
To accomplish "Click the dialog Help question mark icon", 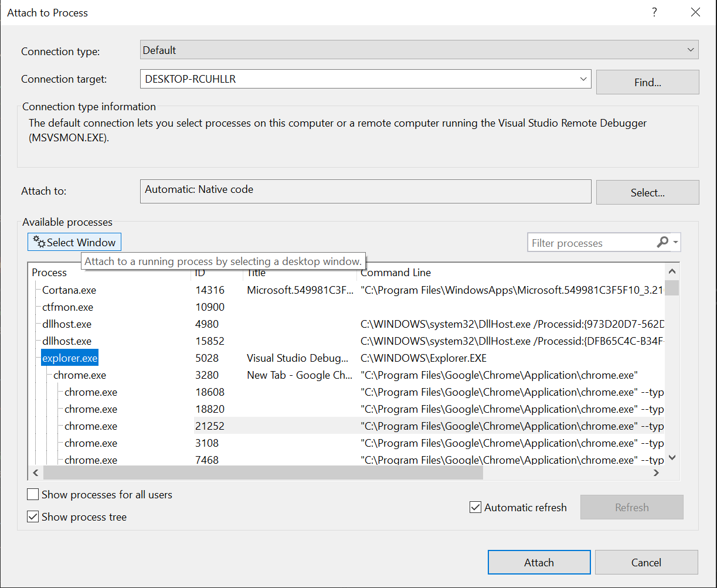I will pyautogui.click(x=654, y=12).
